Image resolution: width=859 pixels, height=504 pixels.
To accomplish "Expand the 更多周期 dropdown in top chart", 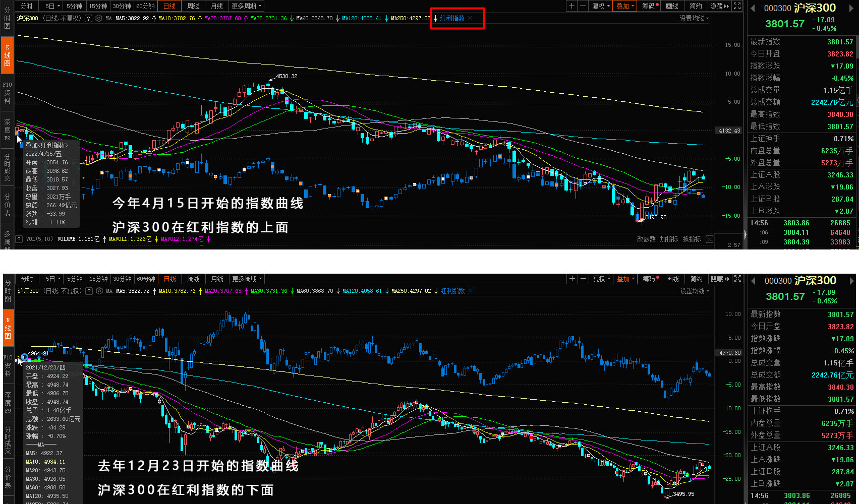I will pyautogui.click(x=247, y=6).
